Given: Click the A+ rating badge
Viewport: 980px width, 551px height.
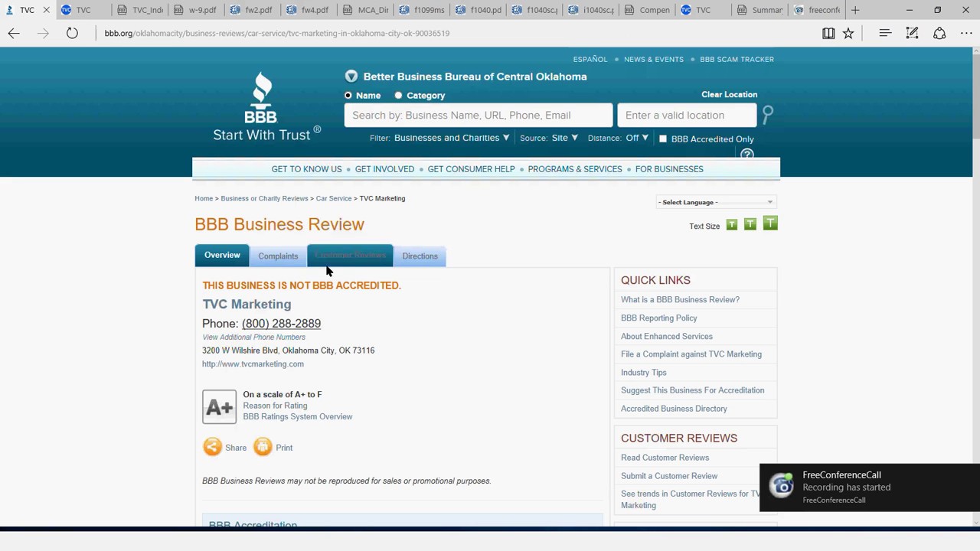Looking at the screenshot, I should pos(219,406).
